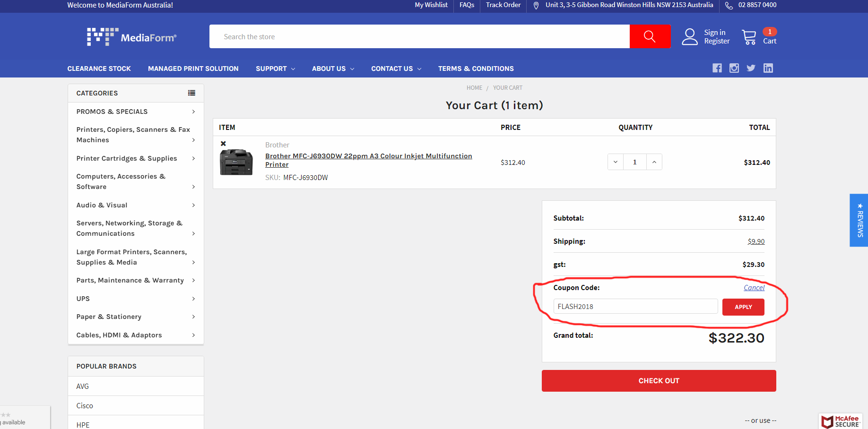Click the Your Cart breadcrumb
The image size is (868, 429).
[508, 88]
